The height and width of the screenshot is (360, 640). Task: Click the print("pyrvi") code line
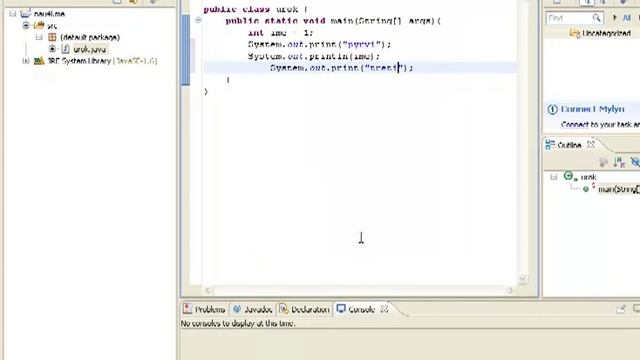tap(319, 44)
